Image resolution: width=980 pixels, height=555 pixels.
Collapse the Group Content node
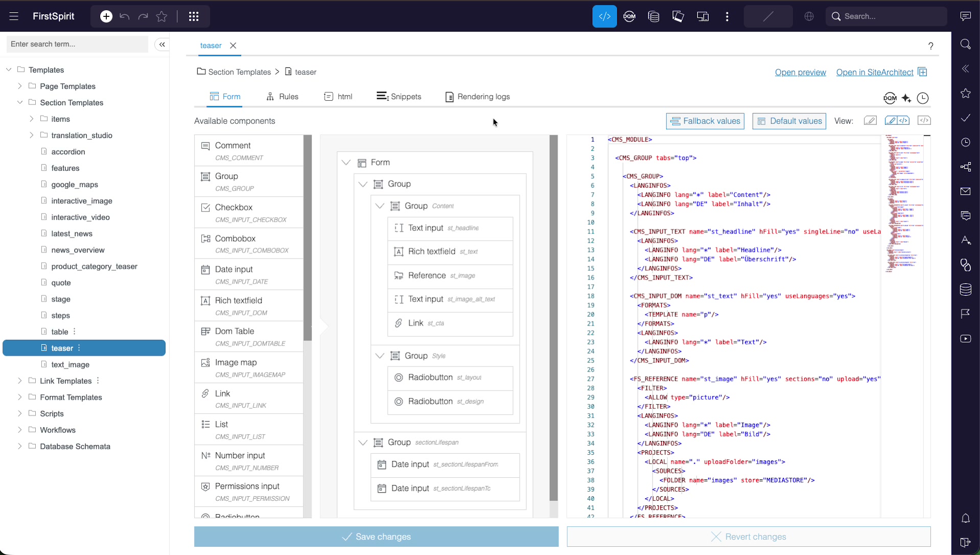[x=380, y=206]
